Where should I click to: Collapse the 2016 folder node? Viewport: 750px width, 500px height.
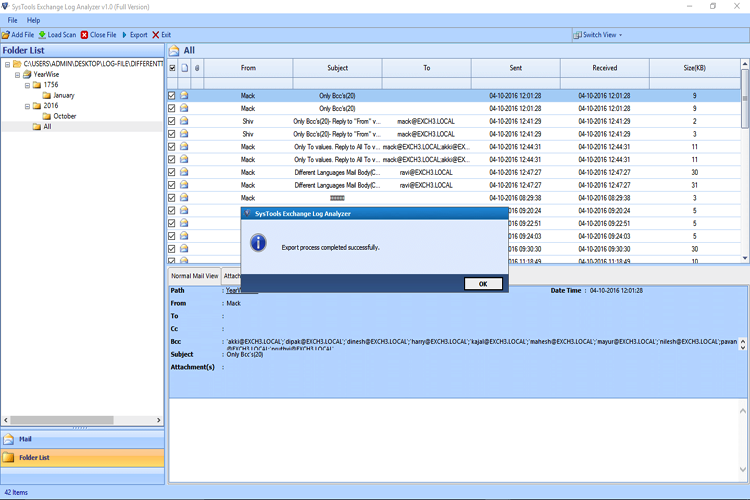pos(27,106)
